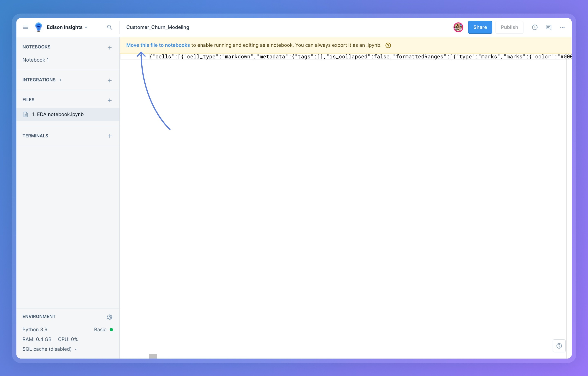
Task: Click the user avatar in header
Action: (458, 27)
